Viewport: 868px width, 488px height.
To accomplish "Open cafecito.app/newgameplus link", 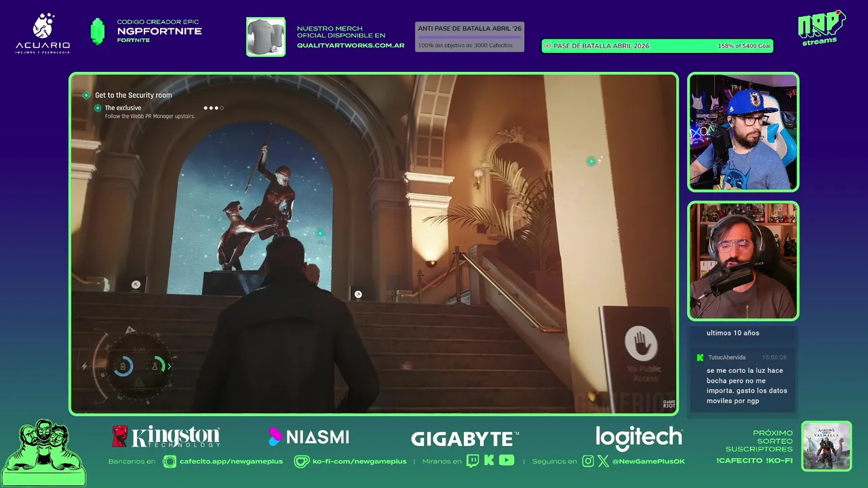I will point(231,462).
